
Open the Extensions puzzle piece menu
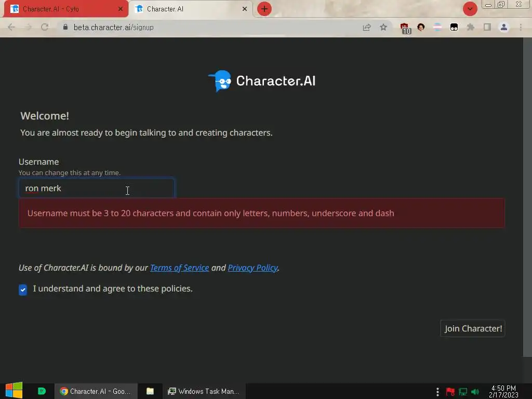[471, 27]
